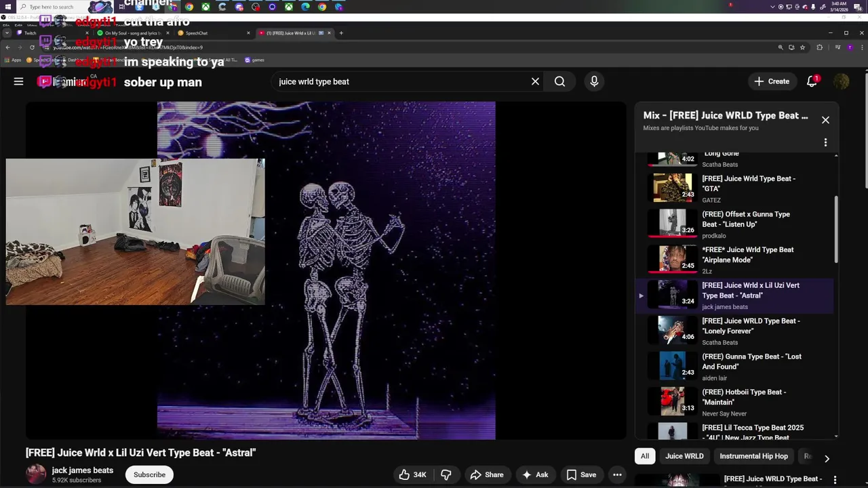Open a new browser tab
The width and height of the screenshot is (868, 488).
[x=341, y=33]
